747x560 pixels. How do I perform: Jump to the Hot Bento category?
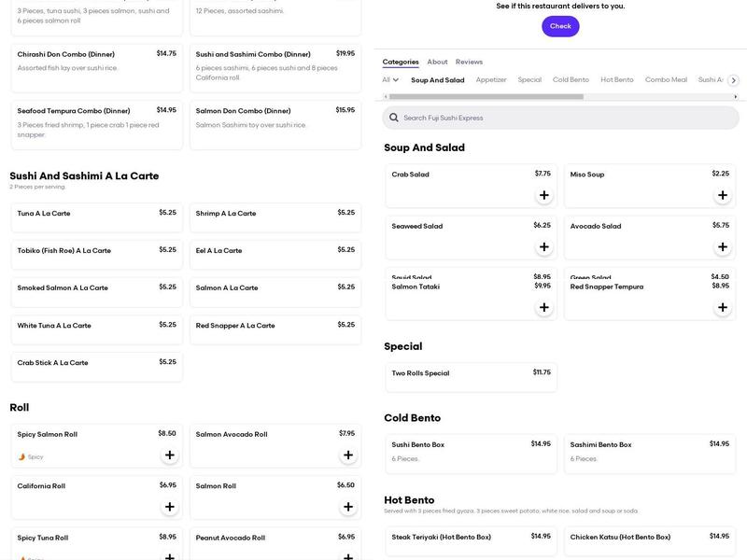click(x=616, y=80)
